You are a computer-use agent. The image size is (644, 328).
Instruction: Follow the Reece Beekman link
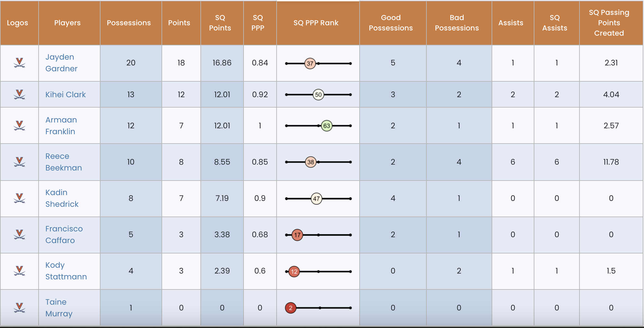click(64, 162)
